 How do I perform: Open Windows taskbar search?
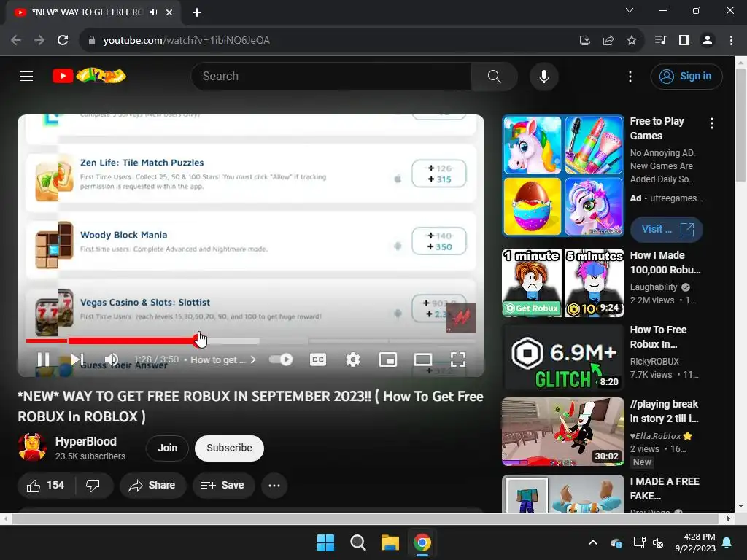pyautogui.click(x=357, y=542)
